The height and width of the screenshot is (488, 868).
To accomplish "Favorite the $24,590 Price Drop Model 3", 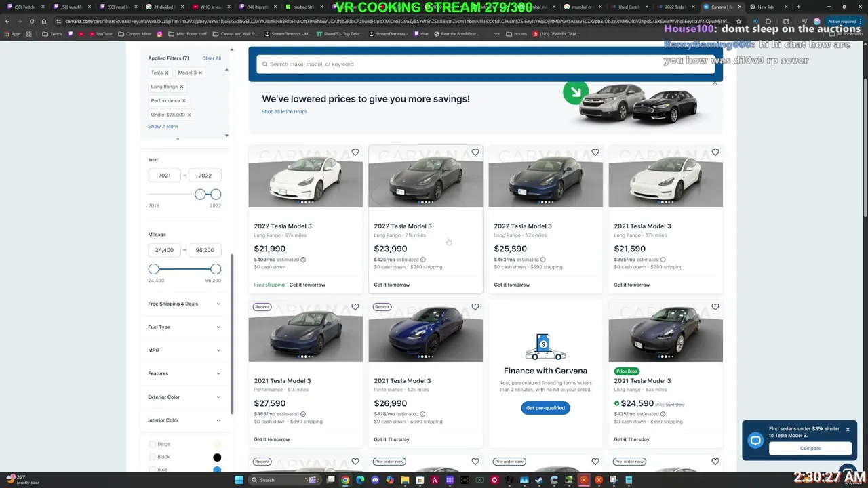I will [715, 307].
